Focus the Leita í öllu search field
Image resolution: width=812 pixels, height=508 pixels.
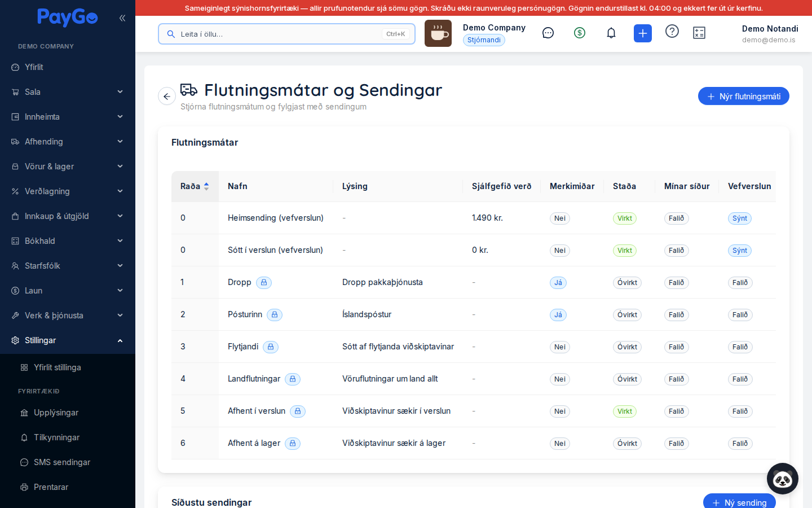[286, 34]
